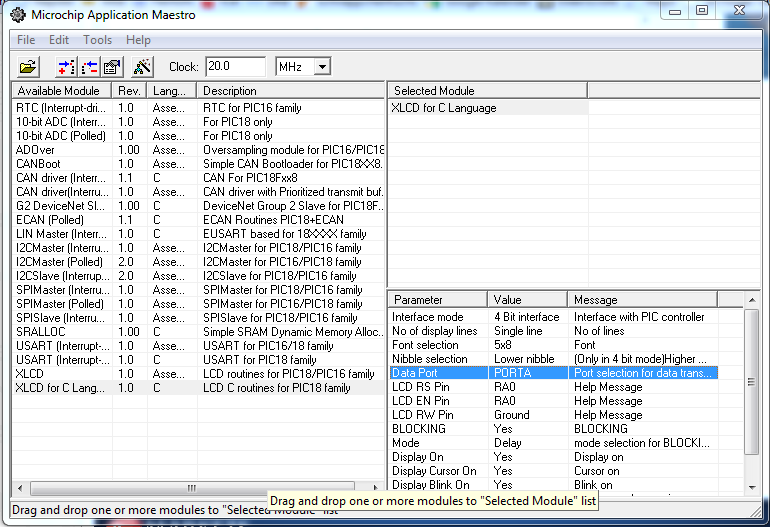
Task: Open the File menu
Action: pyautogui.click(x=26, y=40)
